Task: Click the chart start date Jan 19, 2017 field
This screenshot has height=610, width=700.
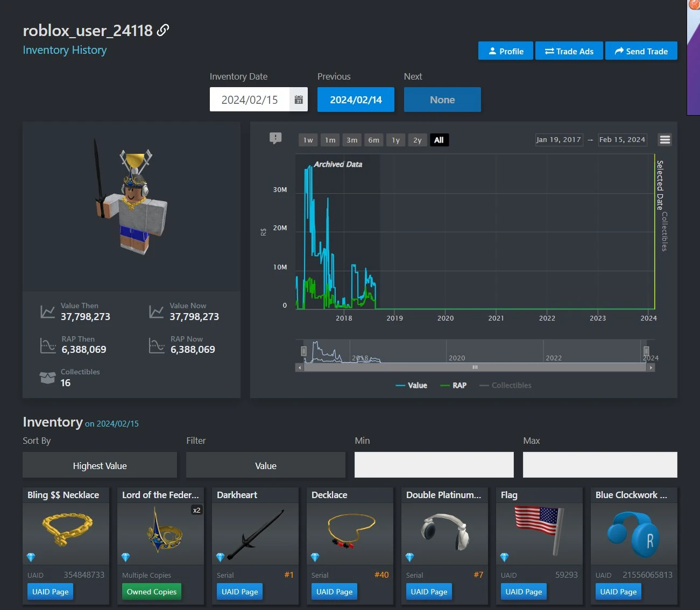Action: [559, 140]
